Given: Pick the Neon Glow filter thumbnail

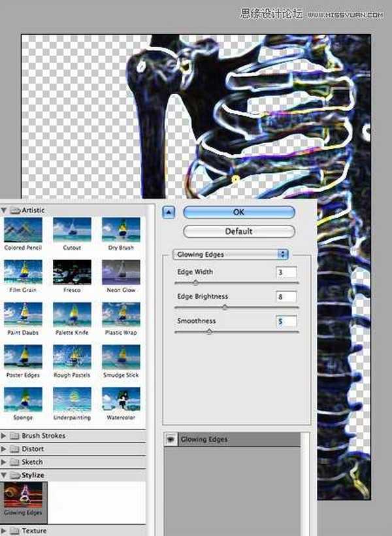Looking at the screenshot, I should (121, 272).
